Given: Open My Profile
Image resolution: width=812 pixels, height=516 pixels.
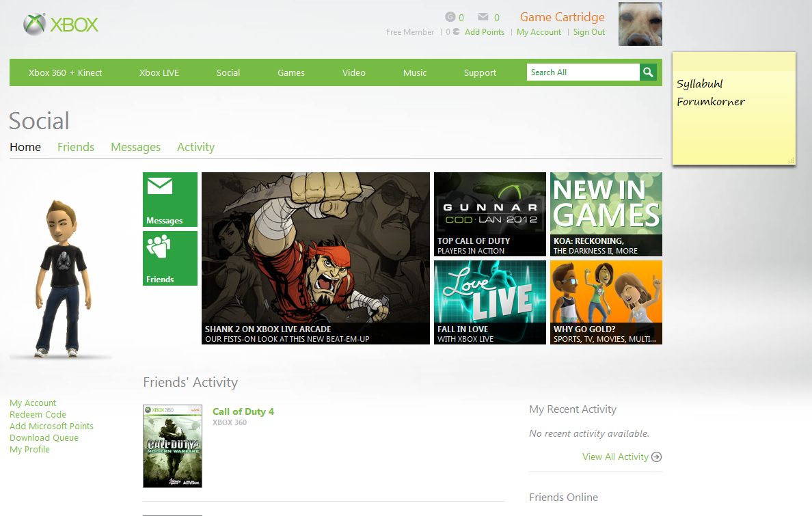Looking at the screenshot, I should coord(29,449).
